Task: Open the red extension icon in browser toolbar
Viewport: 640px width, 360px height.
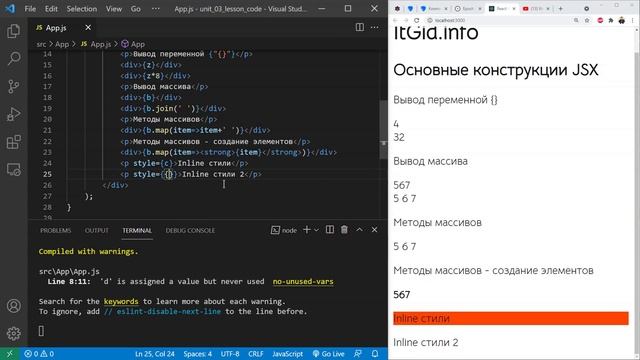Action: coord(600,20)
